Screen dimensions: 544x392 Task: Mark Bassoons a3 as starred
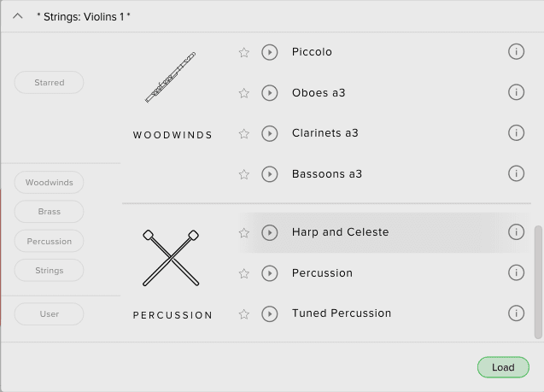[244, 174]
